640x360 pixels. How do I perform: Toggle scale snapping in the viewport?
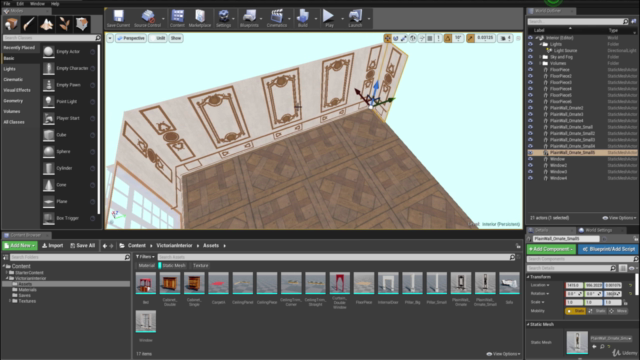click(x=471, y=38)
